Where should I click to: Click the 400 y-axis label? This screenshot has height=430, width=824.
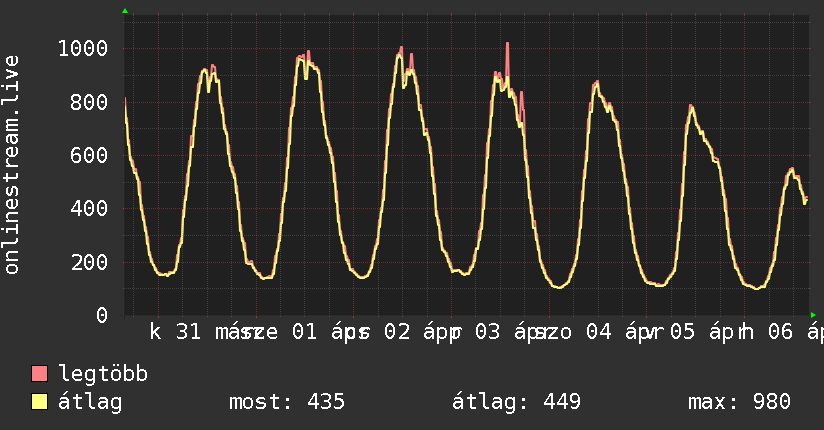(x=89, y=209)
